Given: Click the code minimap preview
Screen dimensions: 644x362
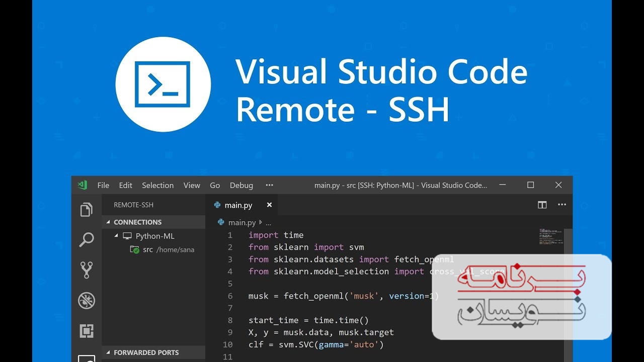Looking at the screenshot, I should click(551, 236).
